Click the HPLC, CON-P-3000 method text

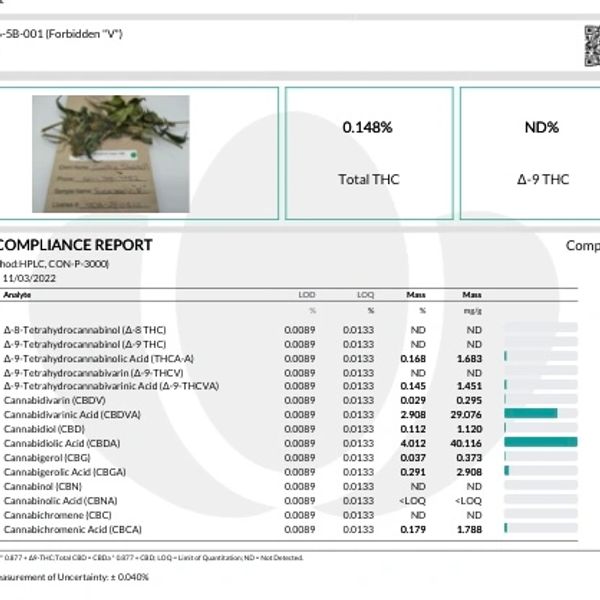pos(64,264)
